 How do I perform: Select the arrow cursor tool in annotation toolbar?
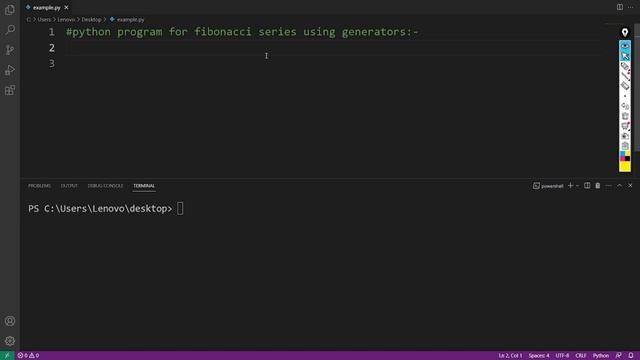[625, 56]
